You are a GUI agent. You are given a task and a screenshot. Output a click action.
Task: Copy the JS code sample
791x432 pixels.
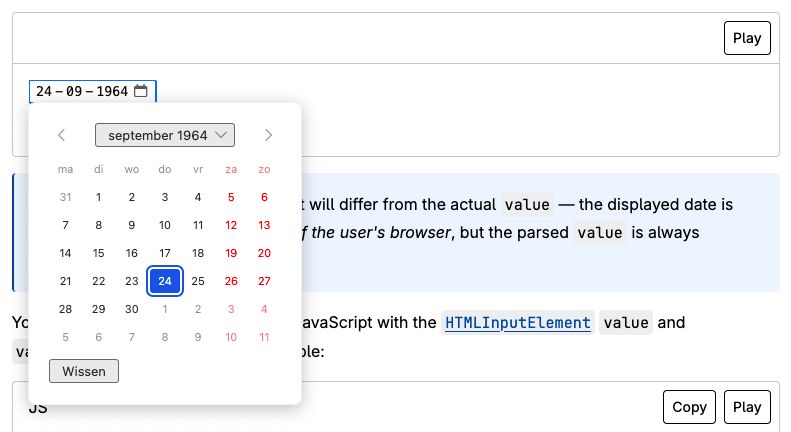689,407
